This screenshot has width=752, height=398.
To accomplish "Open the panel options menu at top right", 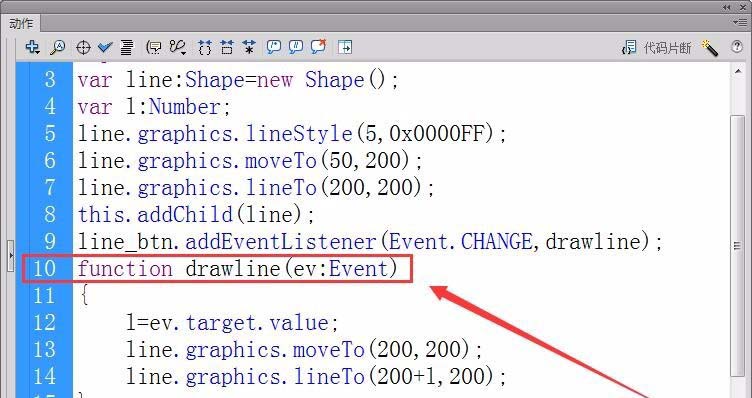I will (739, 23).
